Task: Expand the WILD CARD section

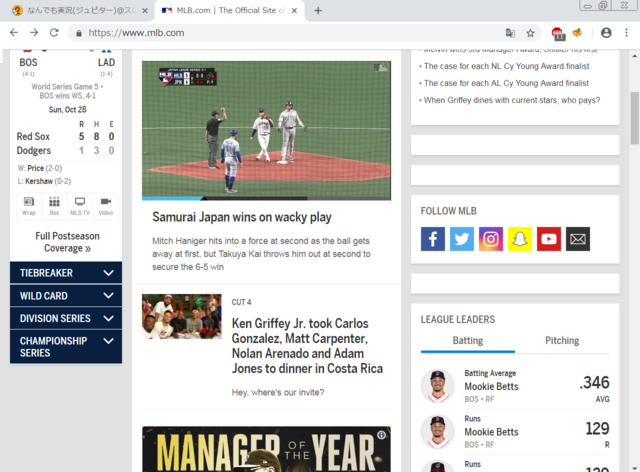Action: pos(66,296)
